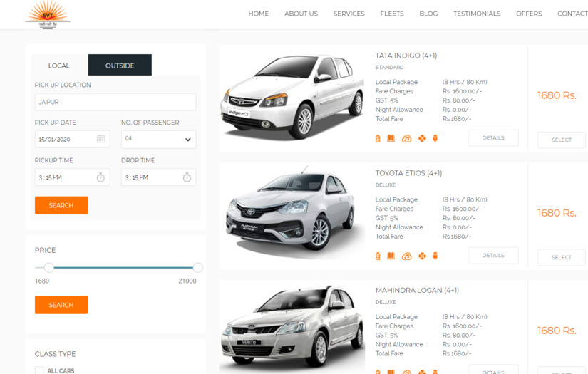The image size is (588, 374).
Task: Click the Pick Up Date input field
Action: (73, 139)
